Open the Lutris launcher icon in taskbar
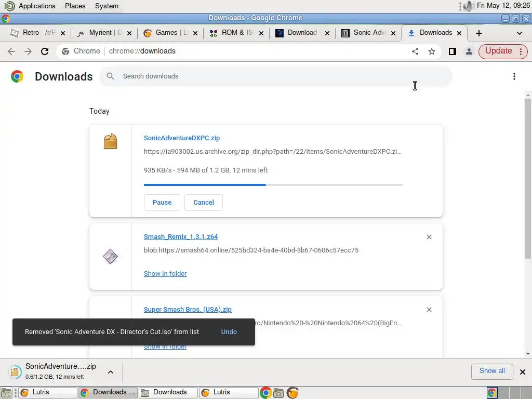 [292, 393]
